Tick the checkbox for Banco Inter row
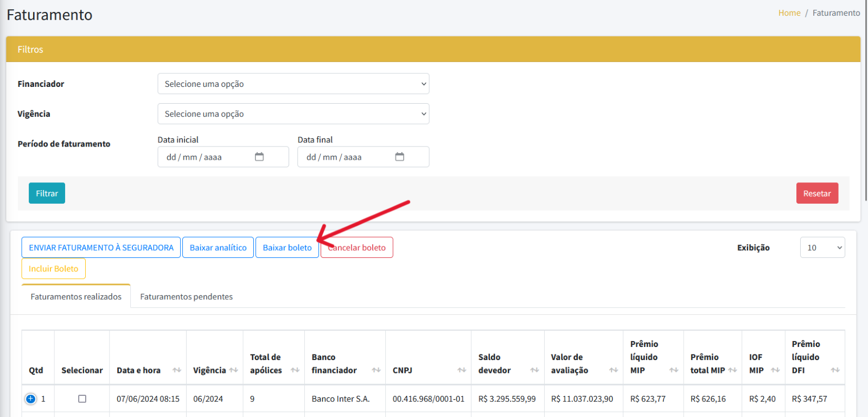The height and width of the screenshot is (417, 868). pyautogui.click(x=82, y=399)
